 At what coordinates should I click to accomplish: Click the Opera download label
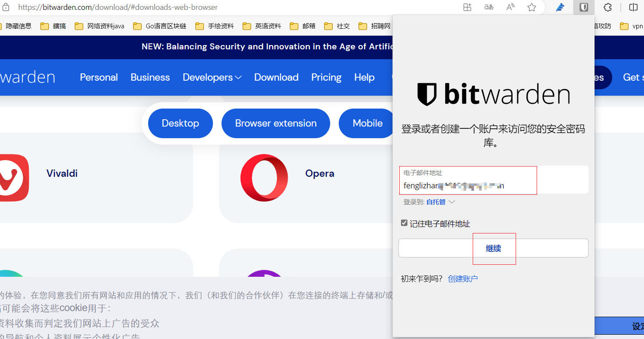pos(319,173)
